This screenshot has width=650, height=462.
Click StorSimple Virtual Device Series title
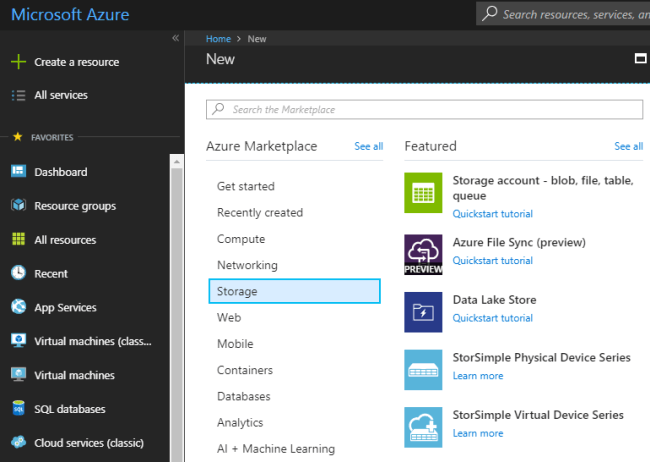pos(538,415)
